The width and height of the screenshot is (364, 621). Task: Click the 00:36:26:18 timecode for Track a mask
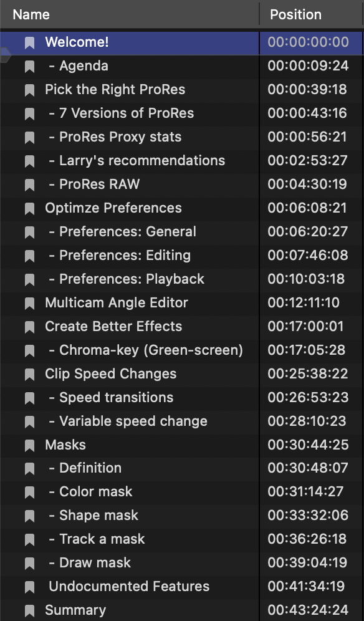(307, 539)
